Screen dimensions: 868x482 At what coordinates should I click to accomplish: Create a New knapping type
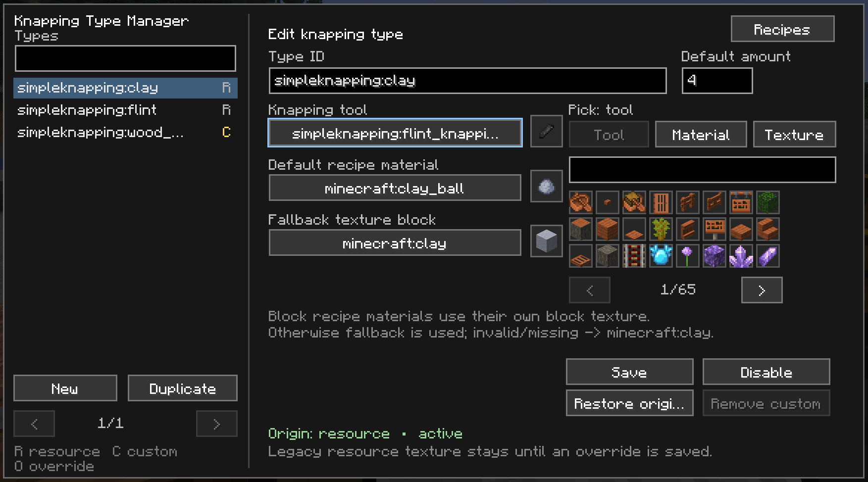coord(65,388)
